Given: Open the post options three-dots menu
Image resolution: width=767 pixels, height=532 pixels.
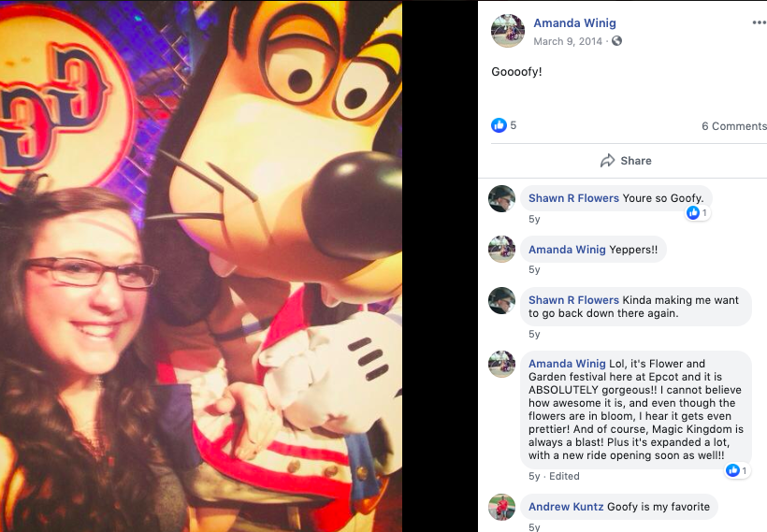Looking at the screenshot, I should pyautogui.click(x=760, y=23).
